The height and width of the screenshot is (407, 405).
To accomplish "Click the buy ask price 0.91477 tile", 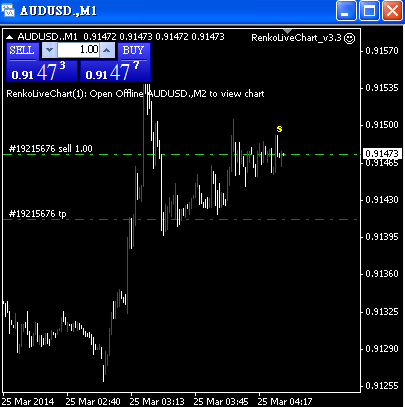I will 115,72.
